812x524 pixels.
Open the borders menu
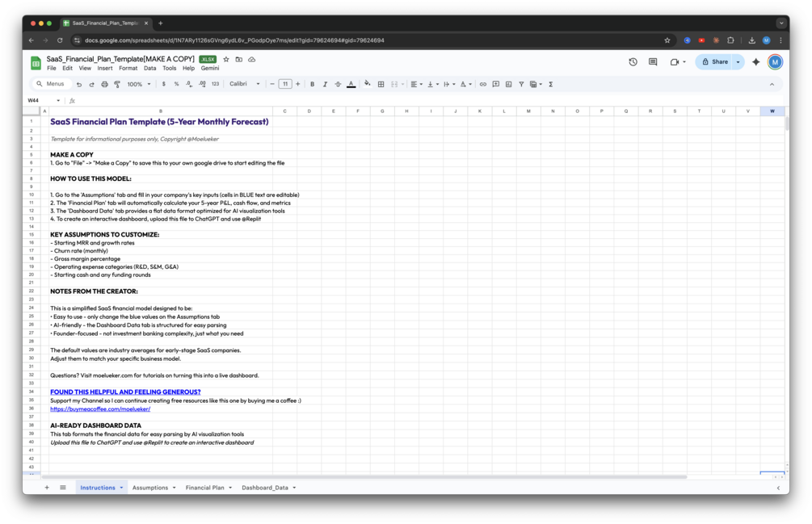tap(381, 84)
